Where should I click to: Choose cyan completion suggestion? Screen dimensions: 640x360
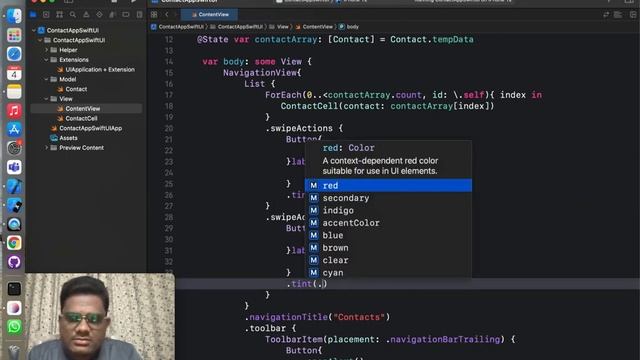[x=388, y=273]
